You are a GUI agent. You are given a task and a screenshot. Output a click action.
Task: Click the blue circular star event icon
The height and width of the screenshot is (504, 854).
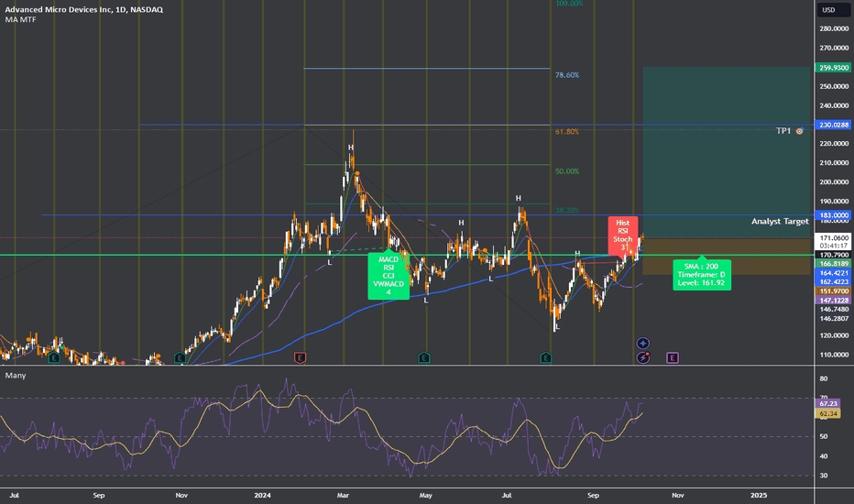(x=643, y=344)
